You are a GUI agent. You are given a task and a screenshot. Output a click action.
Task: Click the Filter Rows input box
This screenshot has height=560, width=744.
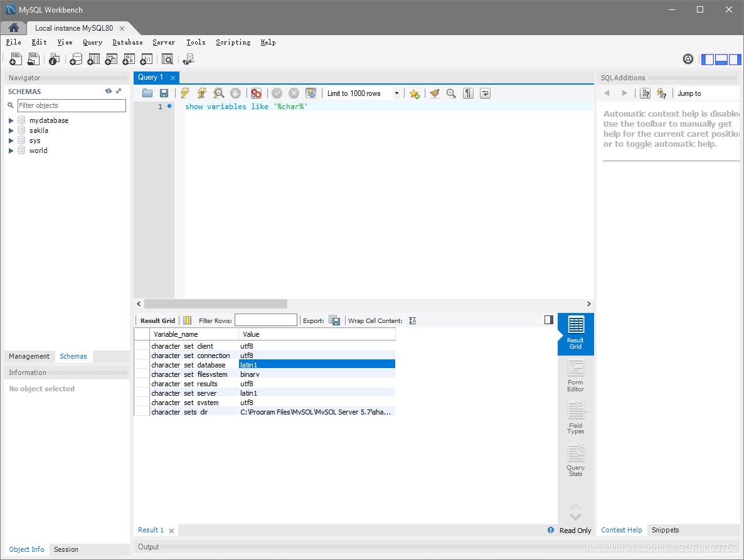(266, 320)
